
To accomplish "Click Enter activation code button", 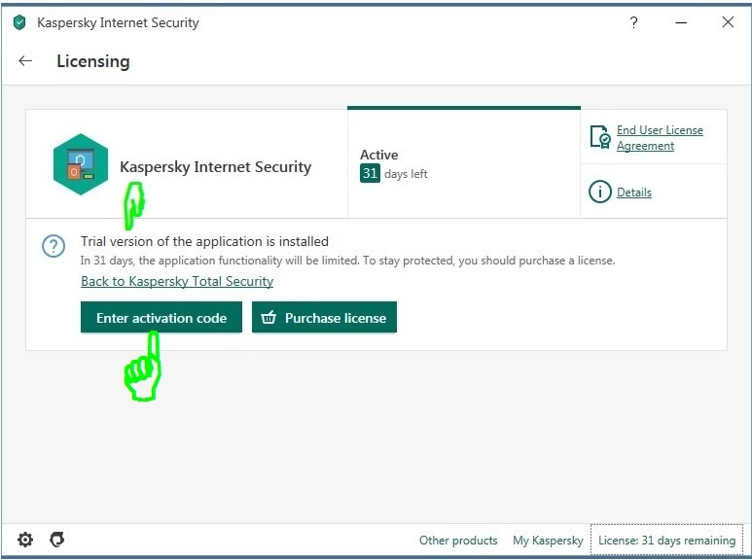I will coord(161,317).
